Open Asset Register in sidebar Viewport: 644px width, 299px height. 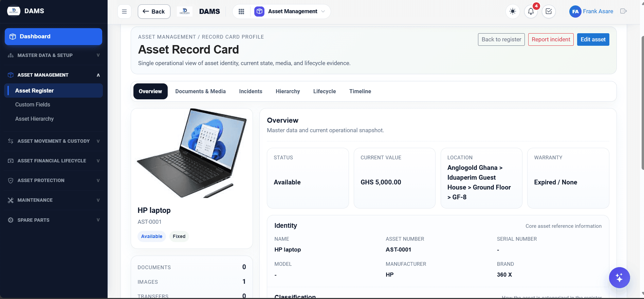coord(53,91)
